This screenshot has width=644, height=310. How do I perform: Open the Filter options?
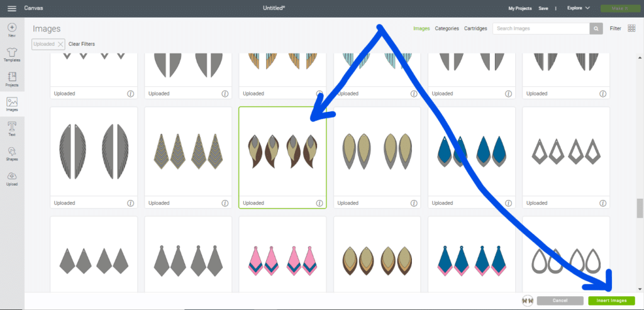[x=615, y=28]
